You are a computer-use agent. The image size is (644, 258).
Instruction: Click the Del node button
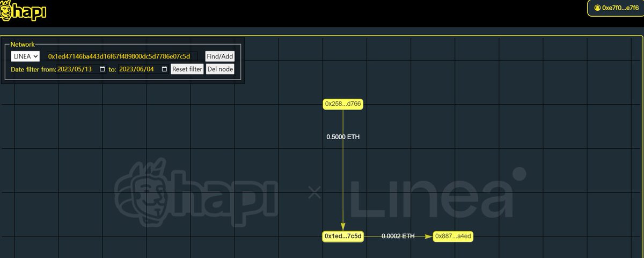(x=220, y=69)
